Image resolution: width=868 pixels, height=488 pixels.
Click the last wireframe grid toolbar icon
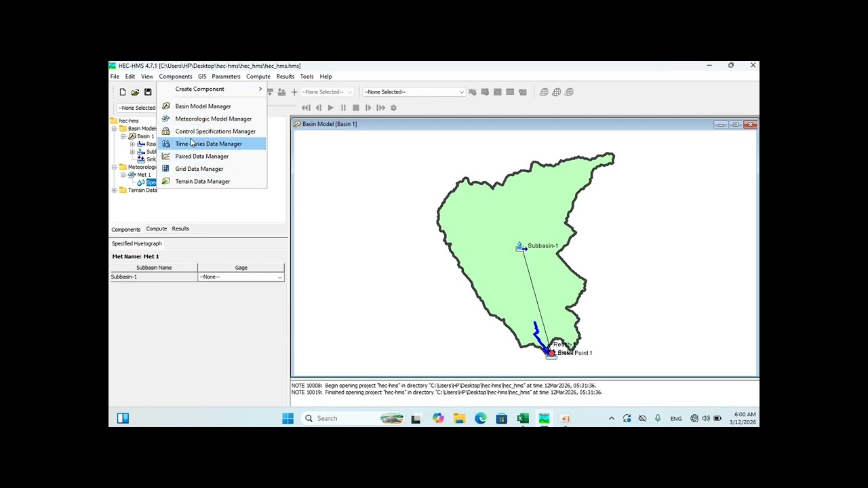click(x=570, y=92)
